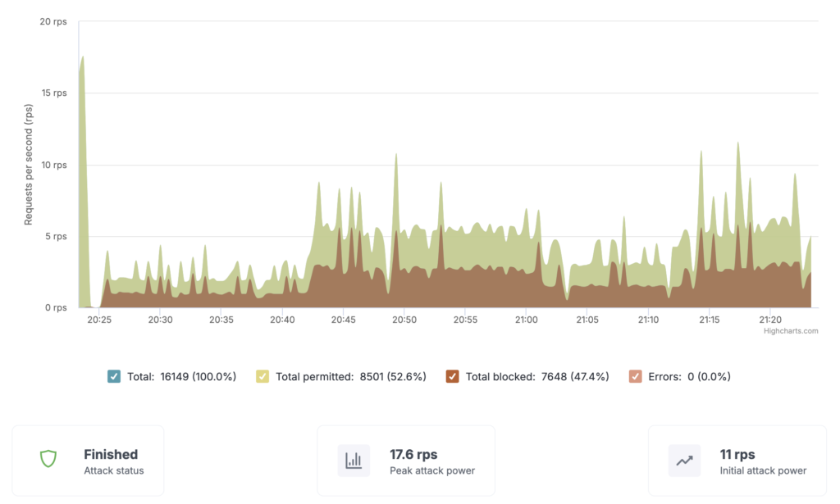The height and width of the screenshot is (504, 840).
Task: Toggle the brown Total blocked checkbox
Action: 452,377
